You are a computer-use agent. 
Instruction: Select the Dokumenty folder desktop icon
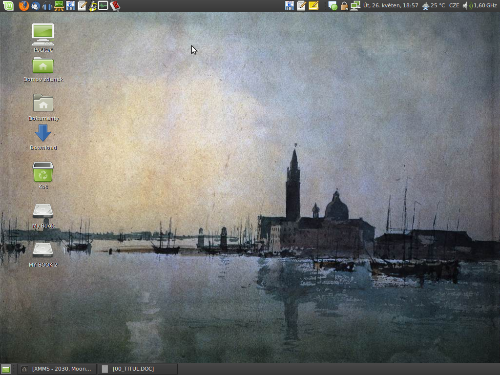(43, 103)
